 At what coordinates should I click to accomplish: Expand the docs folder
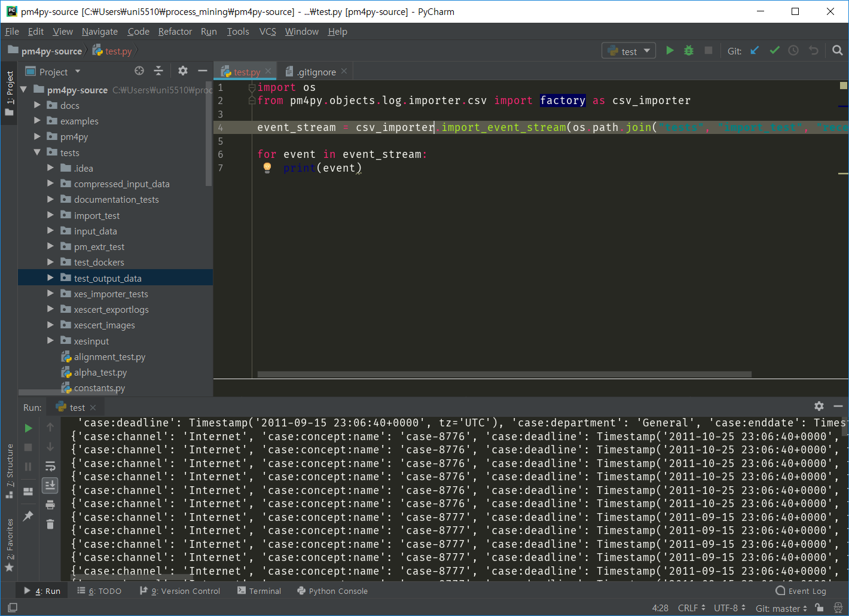point(37,105)
